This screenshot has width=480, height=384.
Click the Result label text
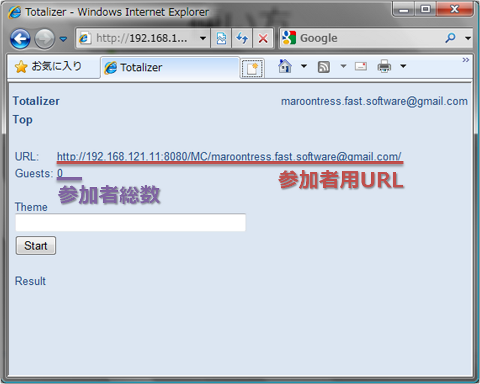30,281
